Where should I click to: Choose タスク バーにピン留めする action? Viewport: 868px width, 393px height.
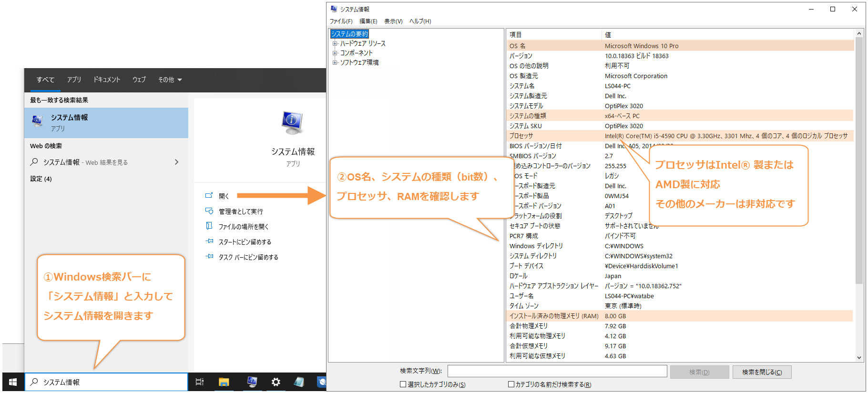[248, 257]
